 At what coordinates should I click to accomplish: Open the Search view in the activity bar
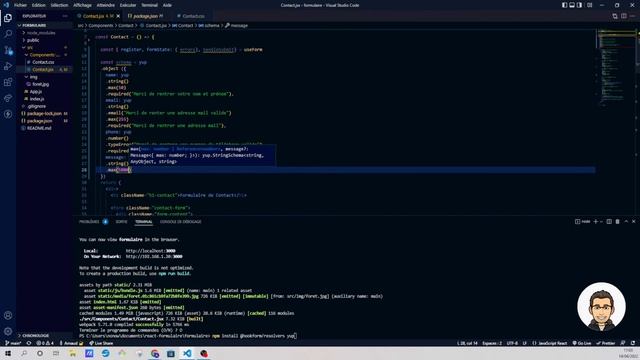click(8, 34)
